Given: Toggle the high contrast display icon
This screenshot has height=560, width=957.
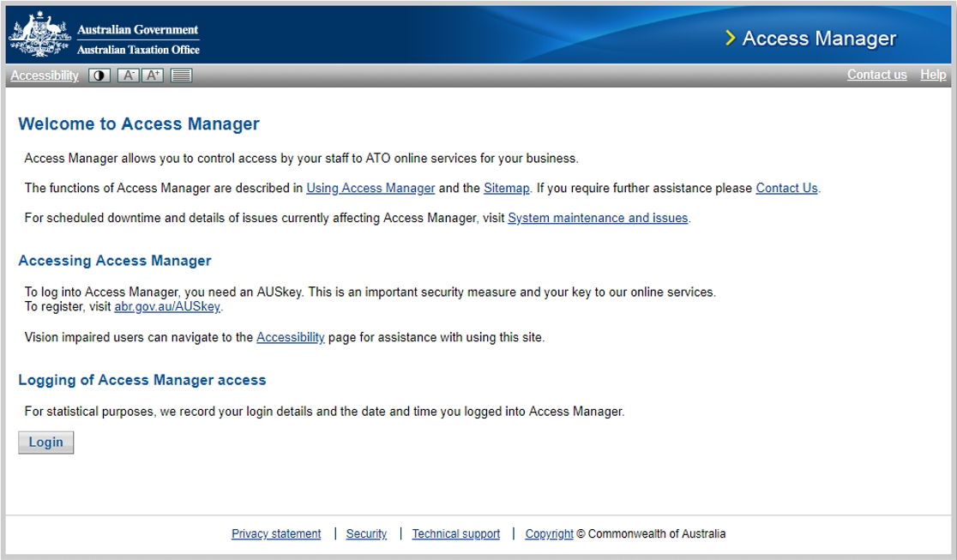Looking at the screenshot, I should tap(99, 75).
